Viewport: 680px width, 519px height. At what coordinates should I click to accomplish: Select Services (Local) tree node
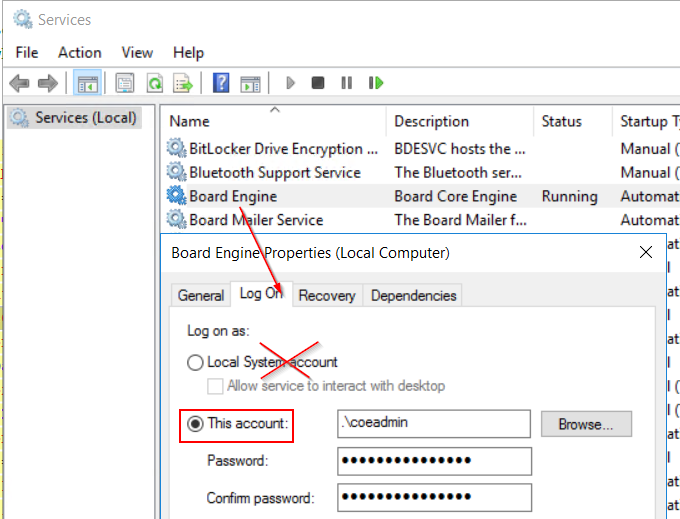[x=74, y=118]
